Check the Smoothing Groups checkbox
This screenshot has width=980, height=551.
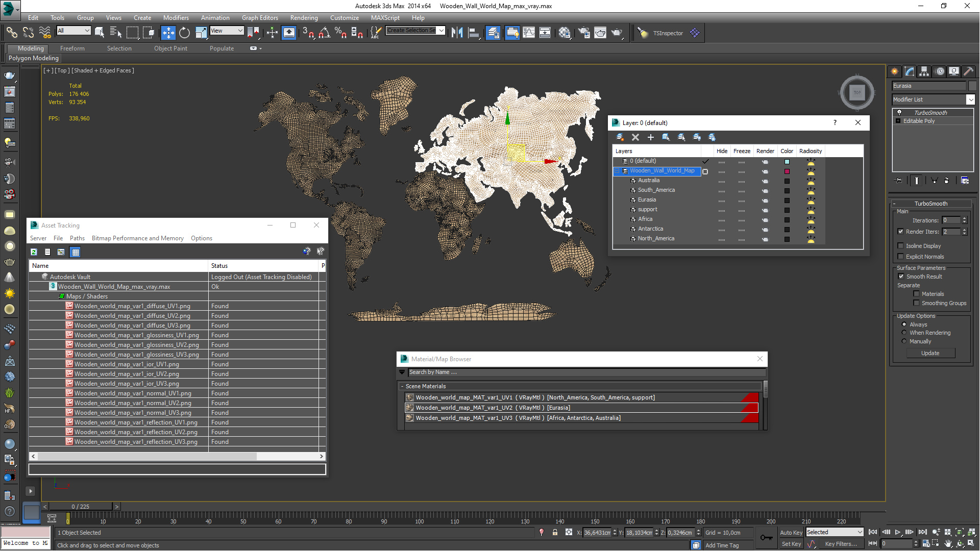[916, 303]
